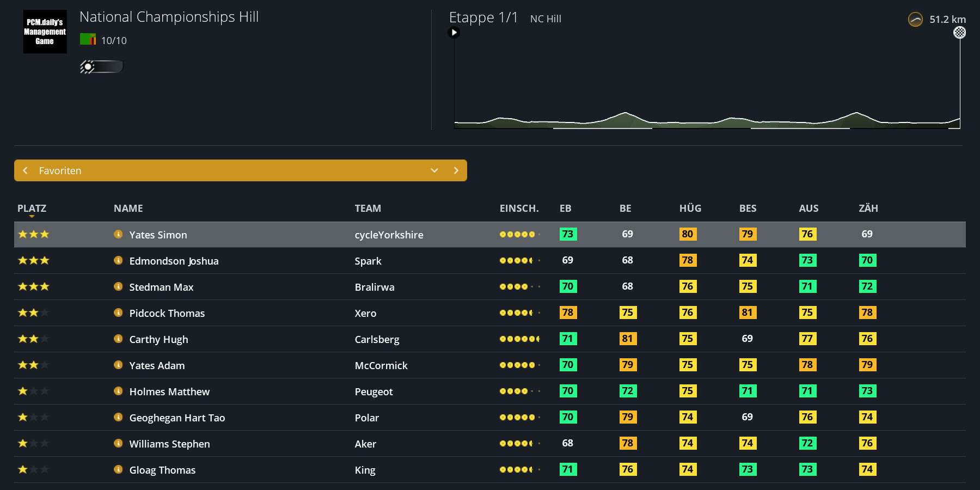This screenshot has width=980, height=490.
Task: Open info icon for Yates Simon
Action: [118, 234]
